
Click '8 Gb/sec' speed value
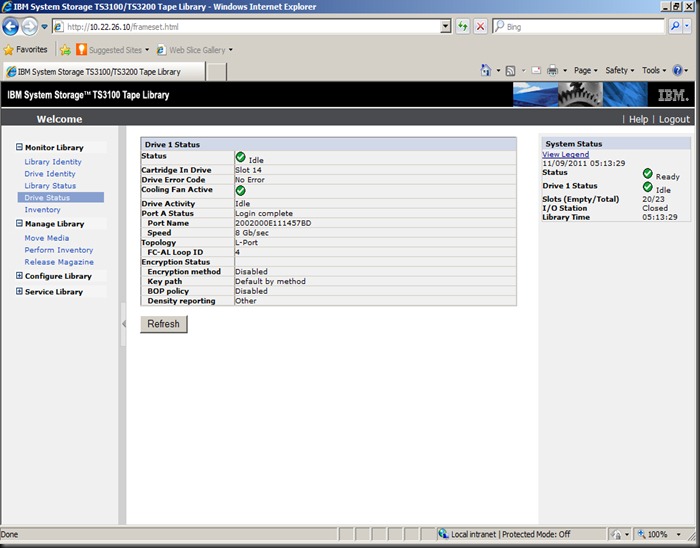pyautogui.click(x=252, y=233)
